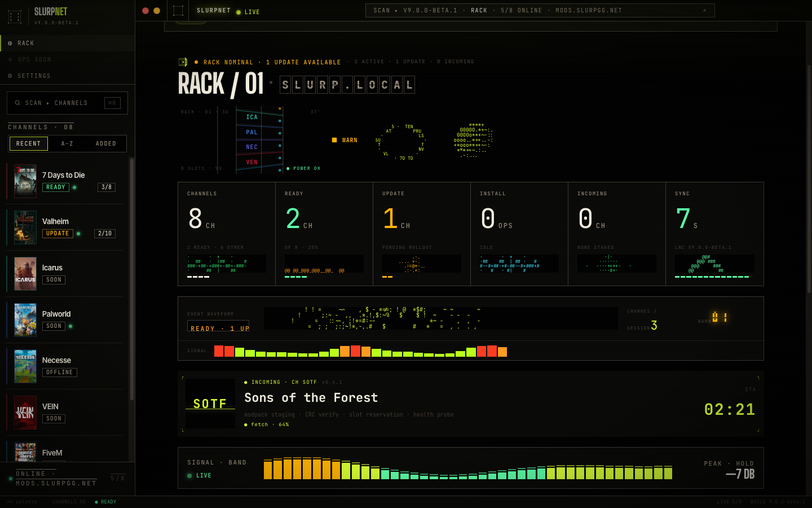
Task: Open Settings in the sidebar
Action: click(x=67, y=76)
